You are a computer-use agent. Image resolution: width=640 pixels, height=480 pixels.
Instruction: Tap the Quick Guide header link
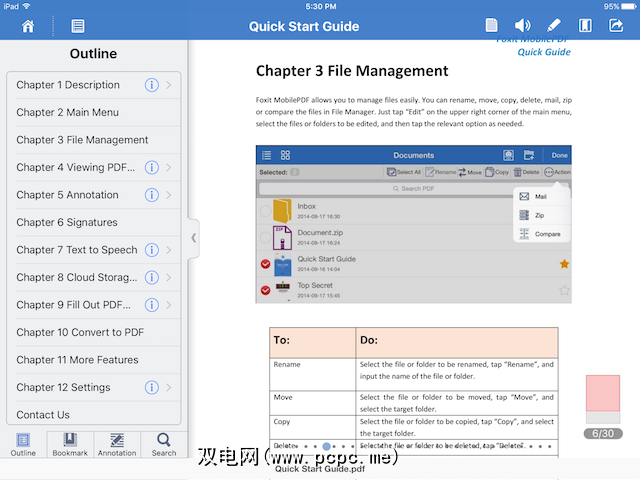[x=544, y=52]
